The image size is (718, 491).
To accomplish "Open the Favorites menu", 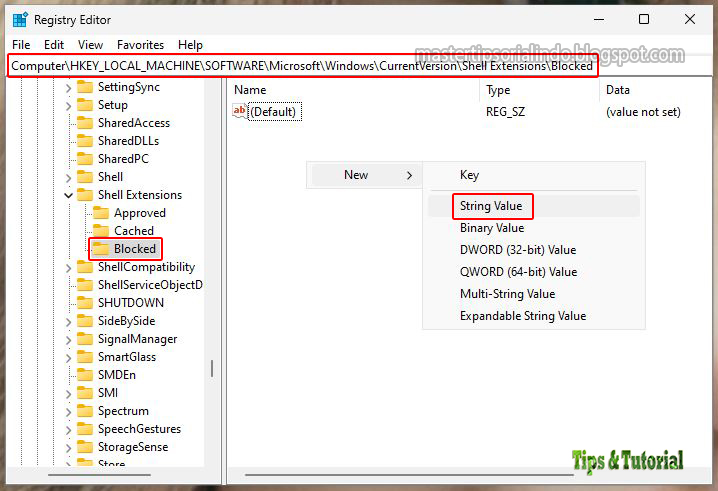I will (x=141, y=45).
